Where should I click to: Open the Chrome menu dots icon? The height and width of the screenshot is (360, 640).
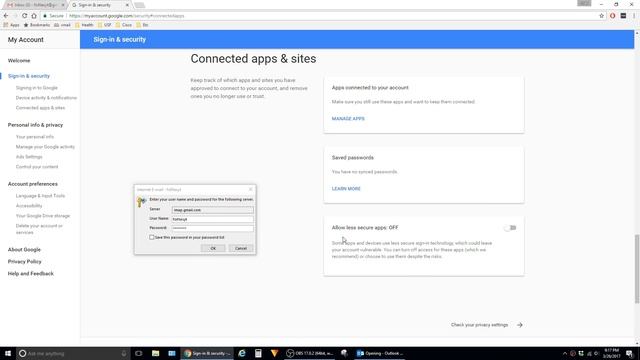(634, 16)
